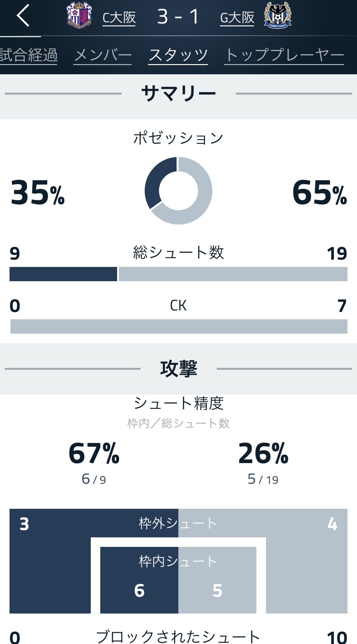Tap the 67% shot accuracy figure
357x644 pixels.
(x=94, y=453)
